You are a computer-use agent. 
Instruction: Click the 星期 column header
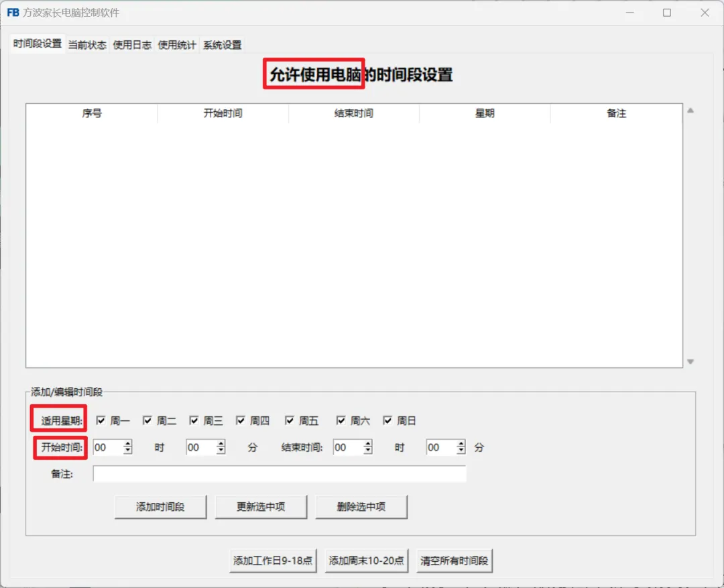click(485, 113)
